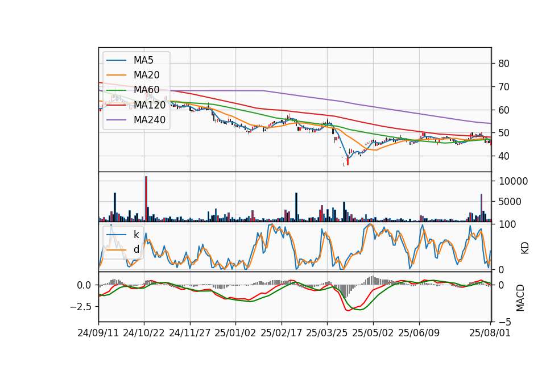546x392 pixels.
Task: Click the 25/05/02 date axis label
Action: click(x=373, y=333)
